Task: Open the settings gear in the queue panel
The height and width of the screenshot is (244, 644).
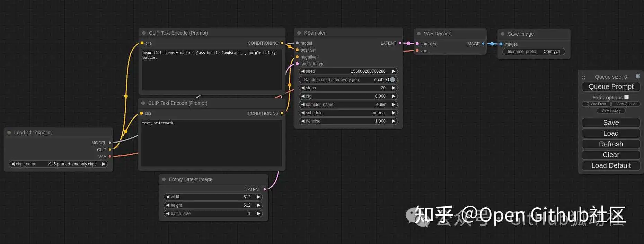Action: 638,76
